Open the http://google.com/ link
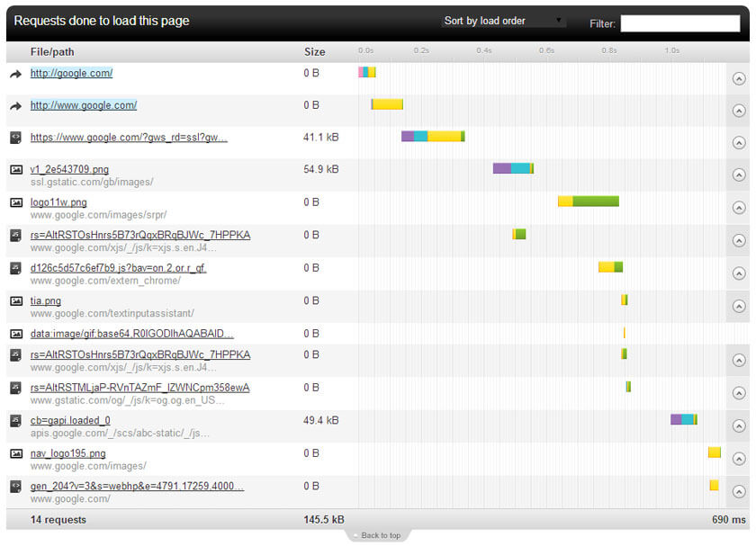Image resolution: width=756 pixels, height=546 pixels. point(71,73)
